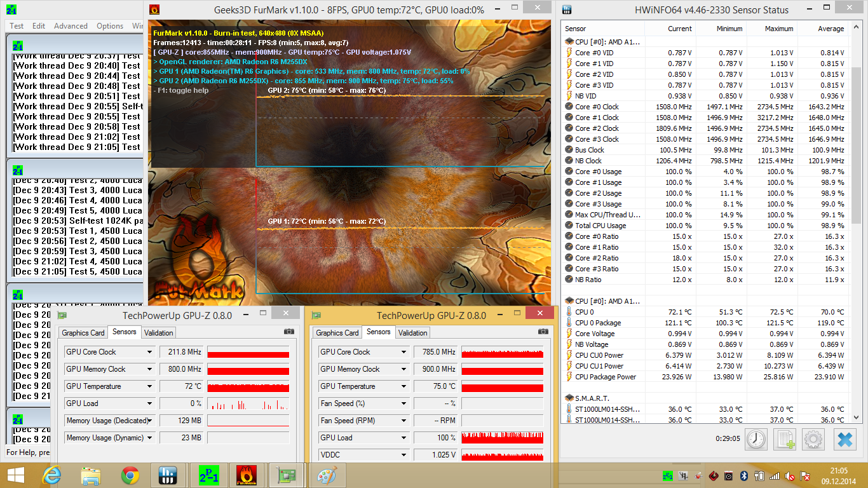Open Fan Speed (RPM) dropdown in right GPU-Z
Viewport: 868px width, 488px height.
tap(404, 421)
